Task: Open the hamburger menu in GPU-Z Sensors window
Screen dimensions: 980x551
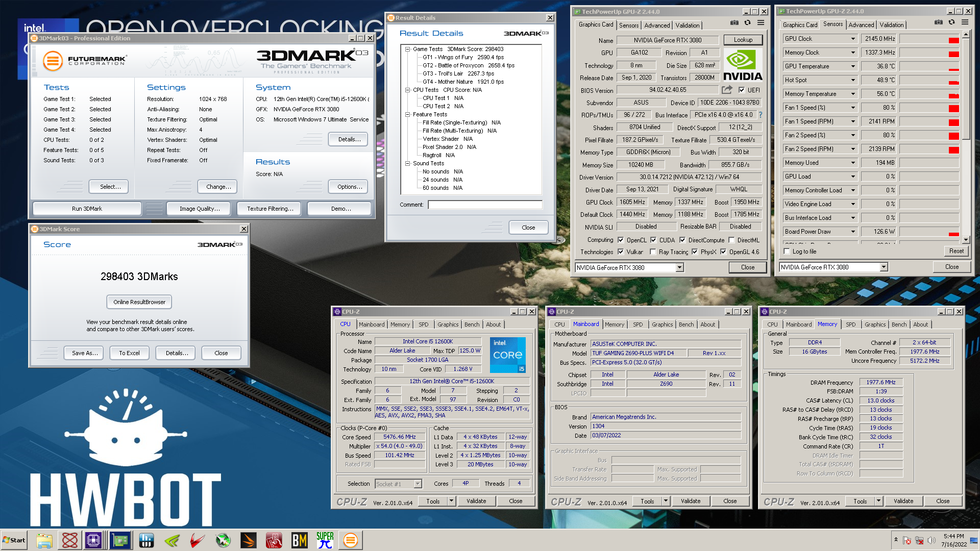Action: (x=965, y=22)
